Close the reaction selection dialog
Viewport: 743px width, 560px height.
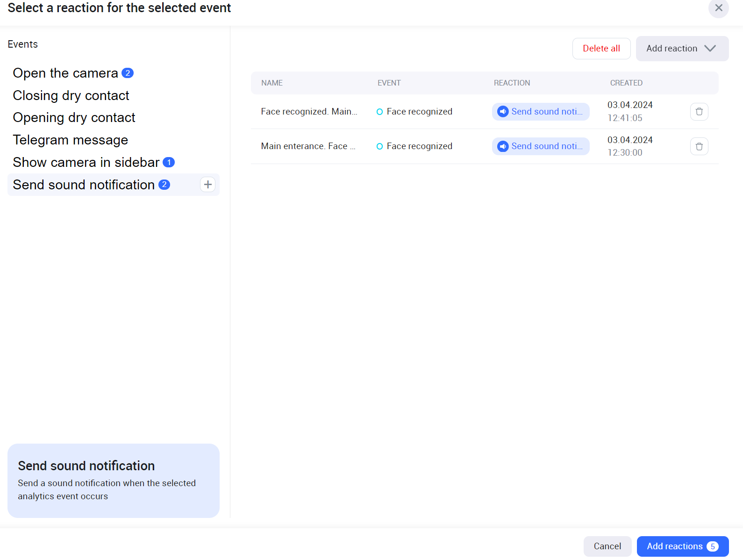pos(718,8)
